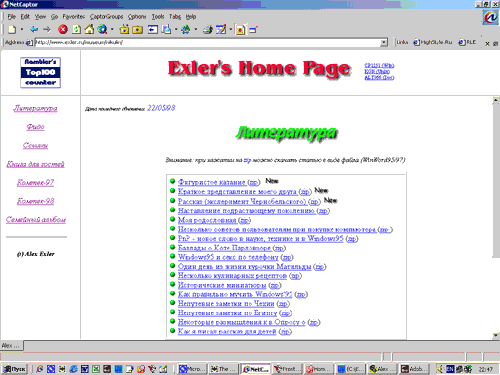The image size is (500, 375).
Task: Create new document with blank page icon
Action: click(12, 30)
